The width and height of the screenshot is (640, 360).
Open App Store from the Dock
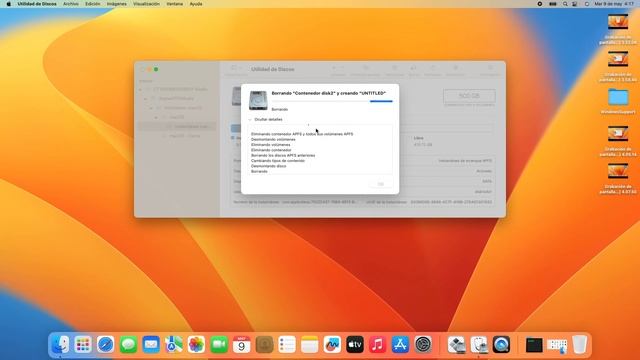point(400,344)
